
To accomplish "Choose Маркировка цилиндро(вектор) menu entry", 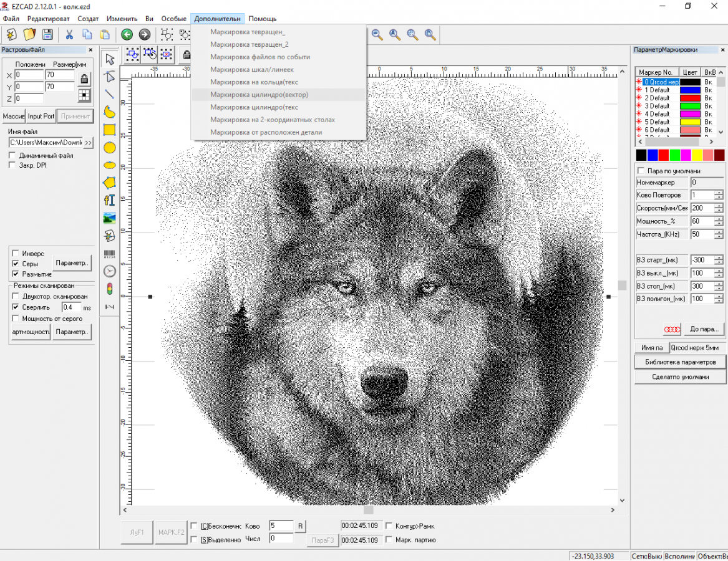I will click(x=259, y=95).
